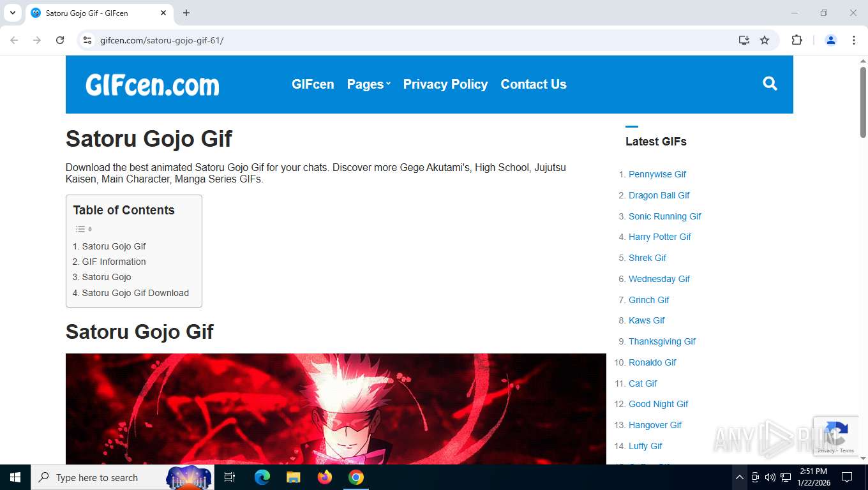The image size is (868, 490).
Task: Open the Pennywise Gif link
Action: pyautogui.click(x=657, y=174)
